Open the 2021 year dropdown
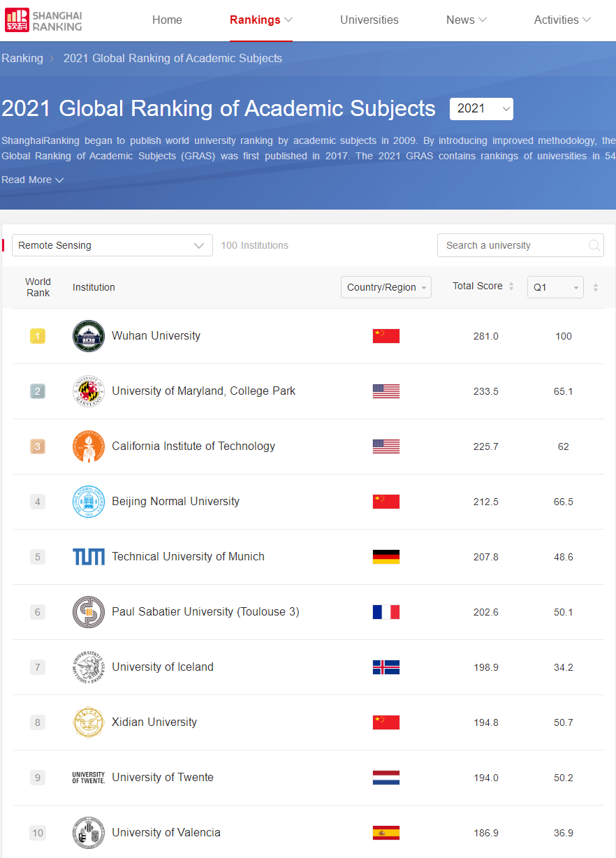The image size is (616, 858). point(481,108)
